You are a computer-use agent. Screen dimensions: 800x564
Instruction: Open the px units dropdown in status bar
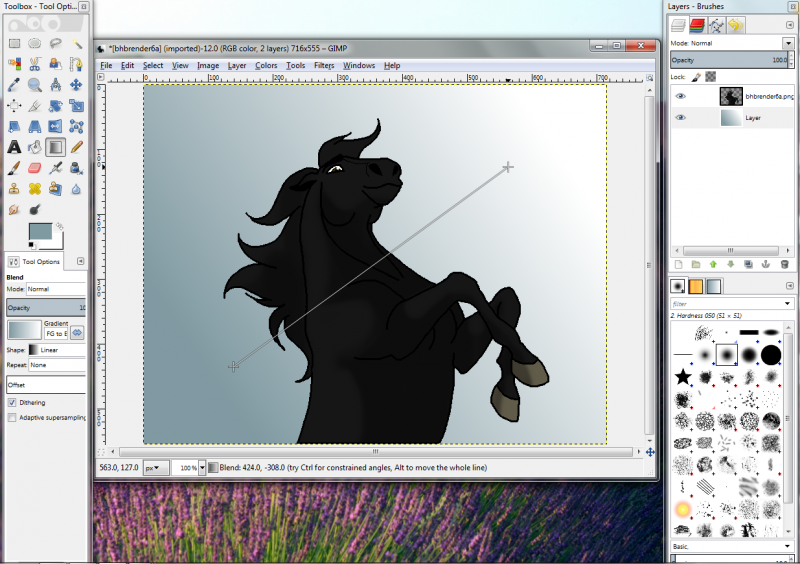[x=156, y=468]
